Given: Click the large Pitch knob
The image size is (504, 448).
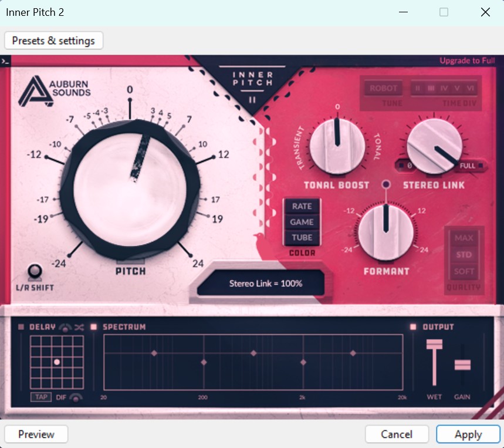Looking at the screenshot, I should 130,190.
